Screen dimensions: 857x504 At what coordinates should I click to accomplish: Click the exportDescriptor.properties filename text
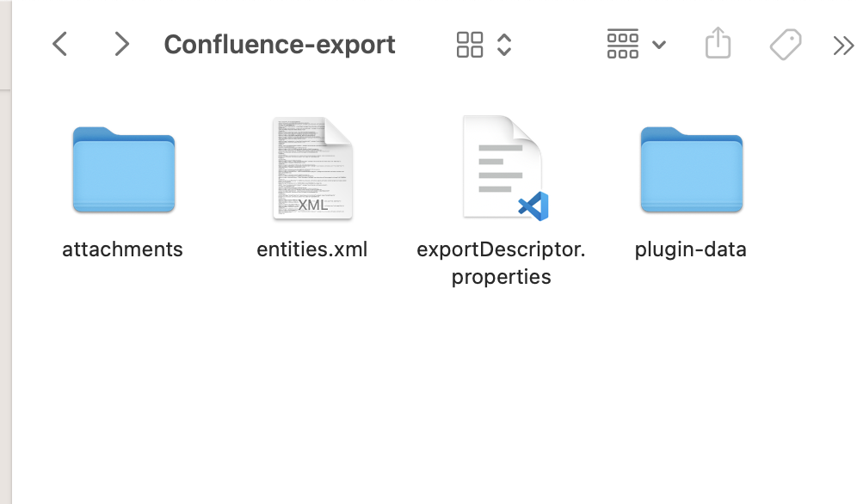(x=502, y=262)
